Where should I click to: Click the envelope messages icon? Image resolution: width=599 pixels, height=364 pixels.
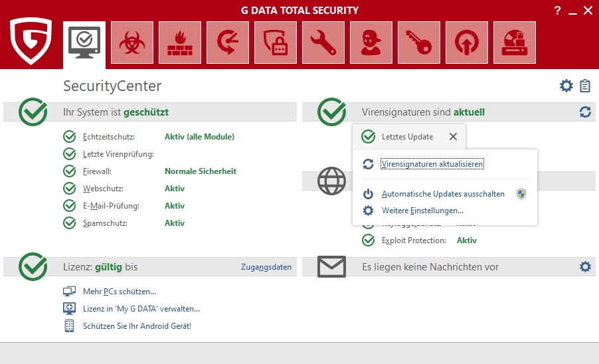click(331, 266)
